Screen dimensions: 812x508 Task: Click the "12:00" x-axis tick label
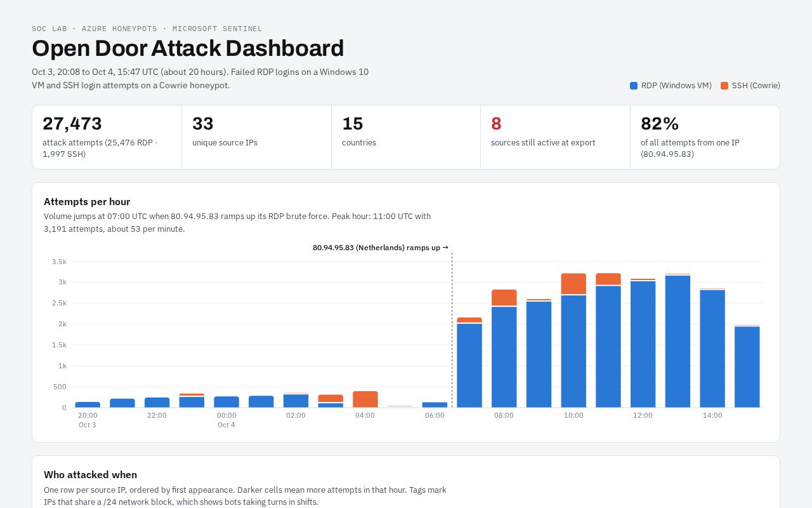point(643,415)
